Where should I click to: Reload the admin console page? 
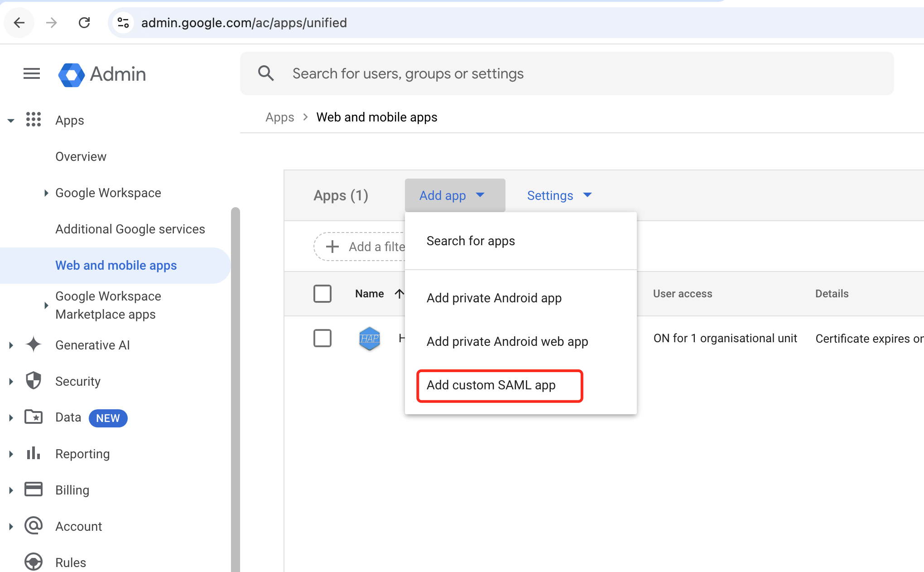click(84, 23)
